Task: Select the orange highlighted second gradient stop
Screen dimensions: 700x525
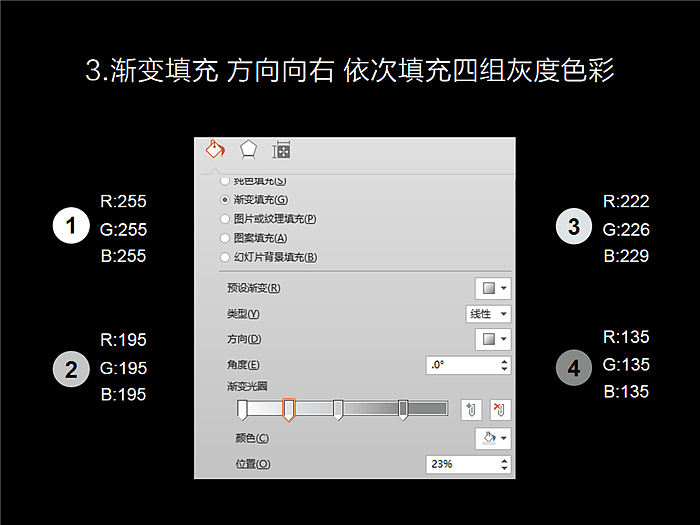Action: click(289, 410)
